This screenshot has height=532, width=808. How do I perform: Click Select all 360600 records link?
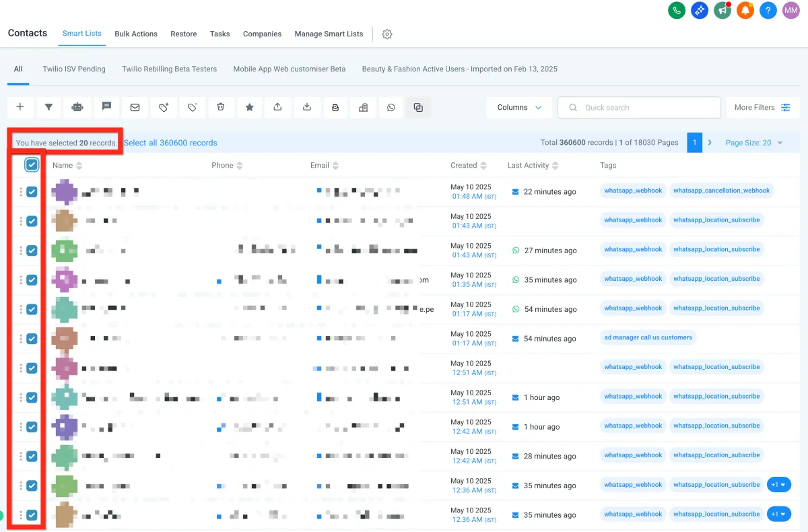coord(170,143)
